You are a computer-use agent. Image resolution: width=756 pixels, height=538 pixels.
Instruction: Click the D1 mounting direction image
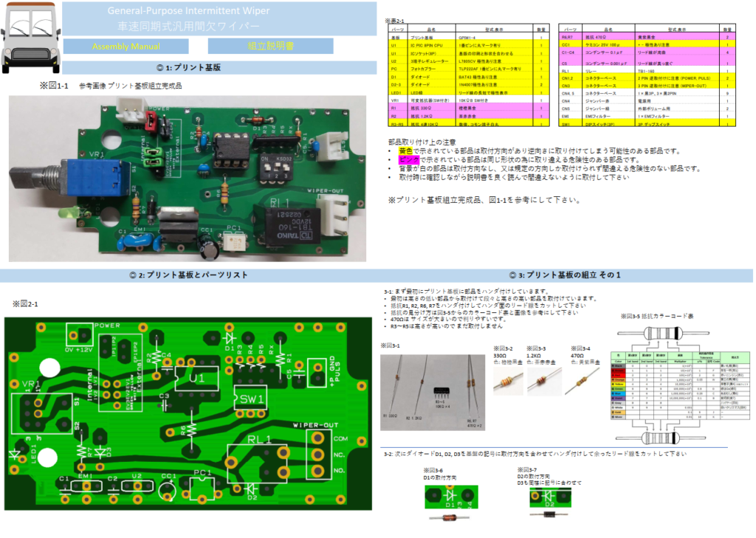pos(451,497)
